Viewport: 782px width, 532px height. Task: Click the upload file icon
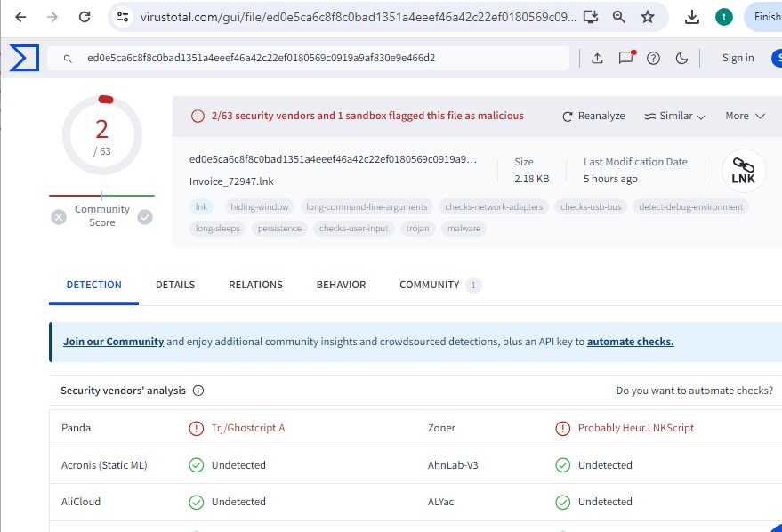pos(598,59)
